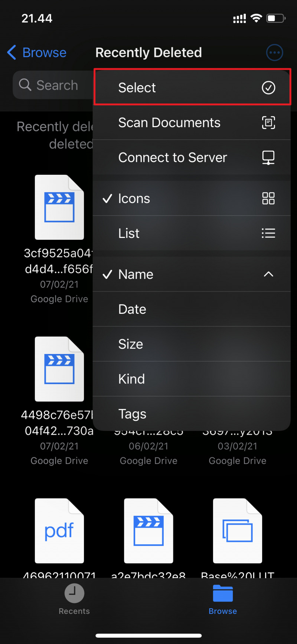The image size is (297, 644).
Task: Tap the ellipsis more options button
Action: tap(275, 52)
